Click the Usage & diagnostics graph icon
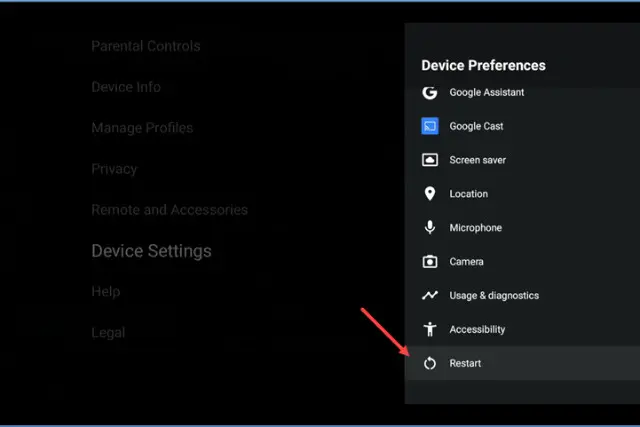The image size is (640, 427). coord(430,296)
